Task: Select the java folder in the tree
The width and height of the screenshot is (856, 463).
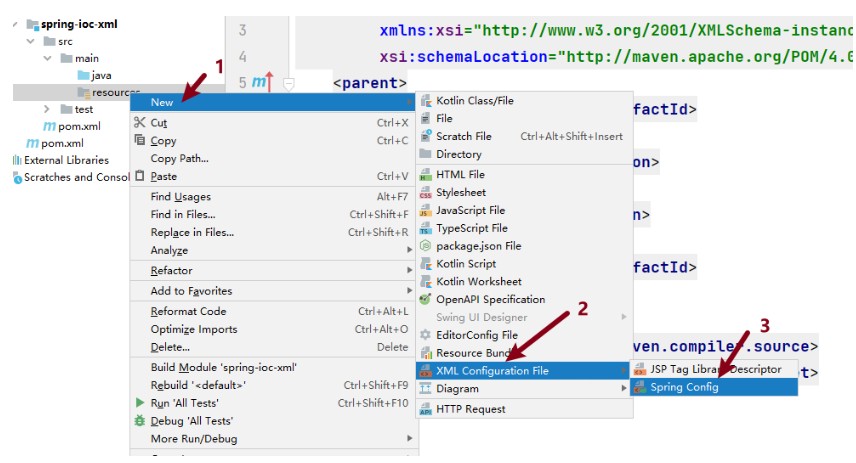Action: (94, 75)
